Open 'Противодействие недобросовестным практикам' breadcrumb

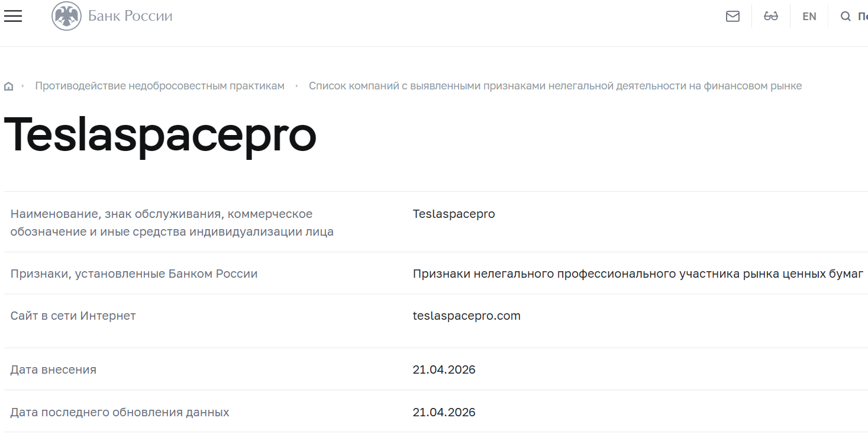[160, 85]
